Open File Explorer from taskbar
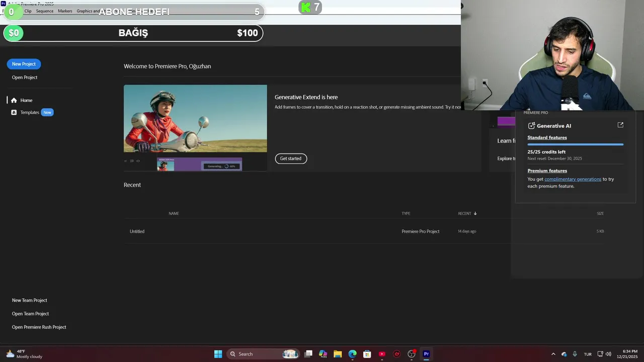The width and height of the screenshot is (644, 362). coord(338,354)
